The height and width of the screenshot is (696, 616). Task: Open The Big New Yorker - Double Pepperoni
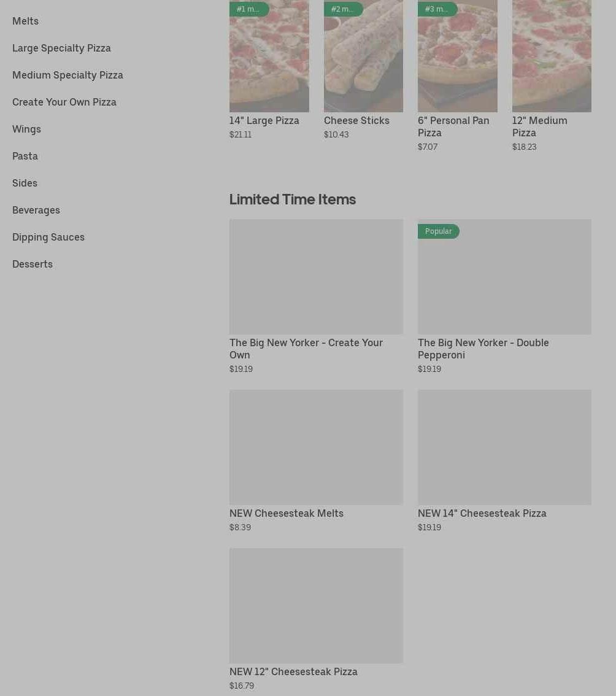point(504,296)
